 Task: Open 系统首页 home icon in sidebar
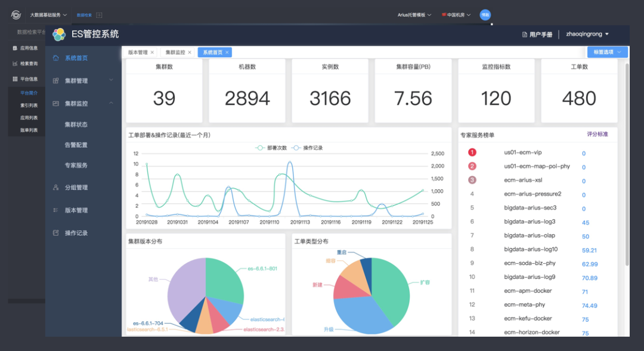tap(56, 58)
